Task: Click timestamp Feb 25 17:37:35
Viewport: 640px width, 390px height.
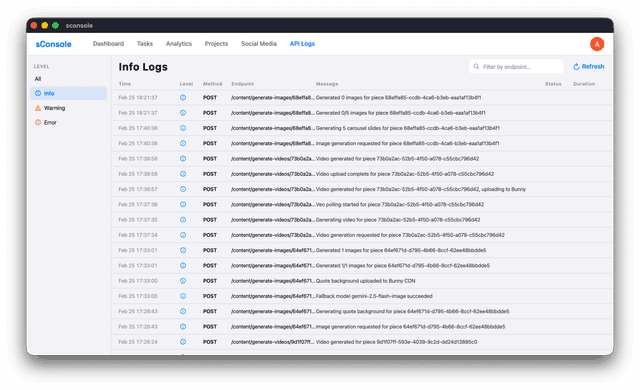Action: point(138,220)
